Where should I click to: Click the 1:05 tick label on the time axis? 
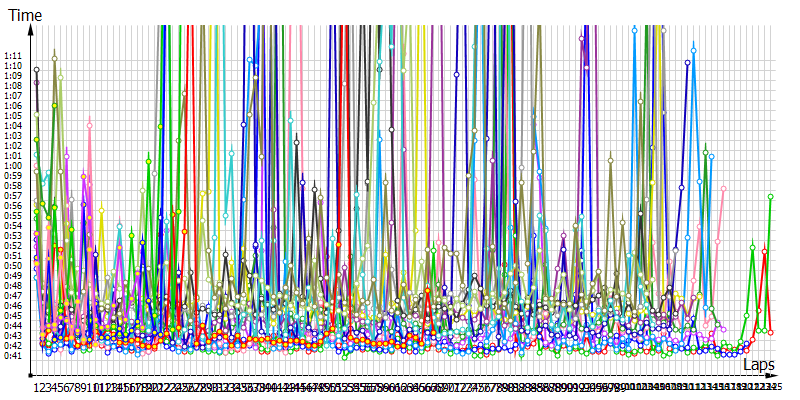(13, 116)
